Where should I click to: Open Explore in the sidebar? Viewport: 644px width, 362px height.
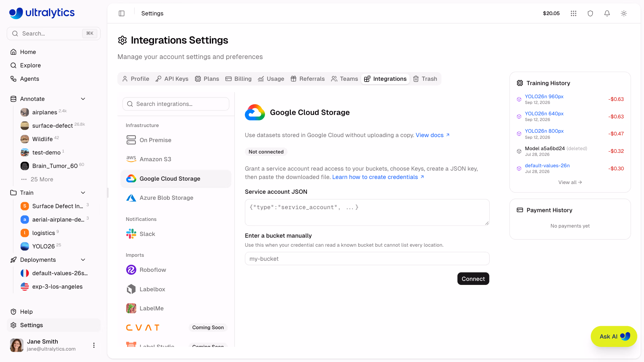[54, 65]
